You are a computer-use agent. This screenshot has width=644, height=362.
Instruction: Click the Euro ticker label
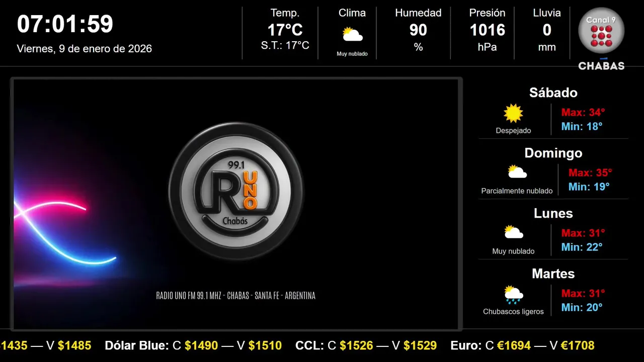[466, 345]
